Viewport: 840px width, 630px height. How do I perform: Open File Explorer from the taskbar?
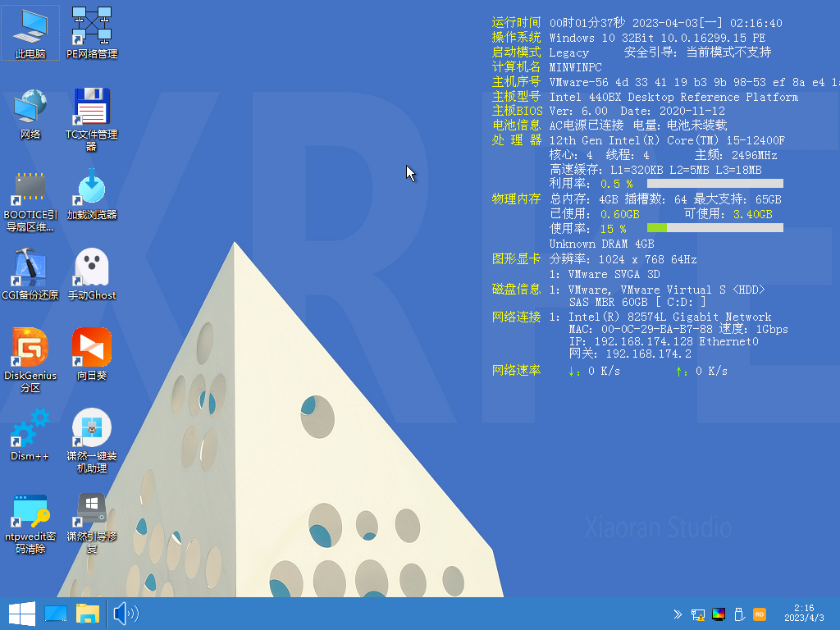tap(88, 614)
